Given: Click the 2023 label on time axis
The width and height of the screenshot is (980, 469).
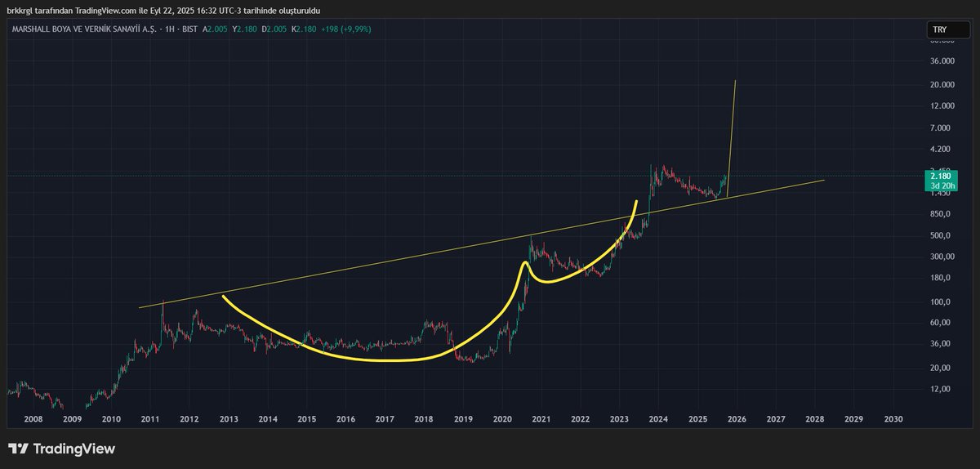Looking at the screenshot, I should pyautogui.click(x=619, y=418).
